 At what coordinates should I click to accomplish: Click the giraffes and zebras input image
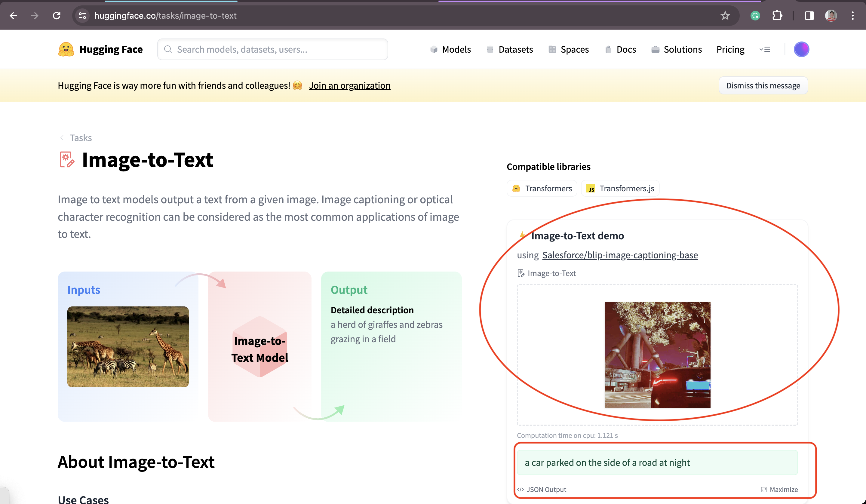[x=128, y=347]
